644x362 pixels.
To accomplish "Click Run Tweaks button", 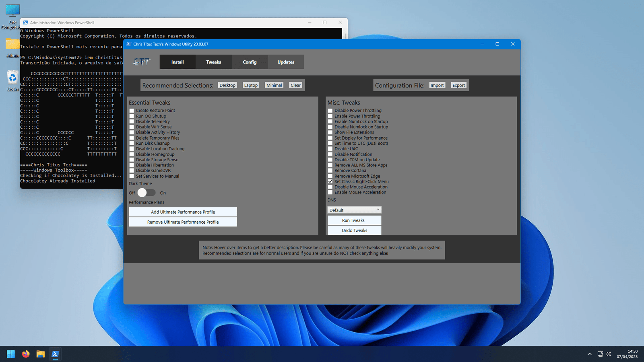I will (x=354, y=220).
